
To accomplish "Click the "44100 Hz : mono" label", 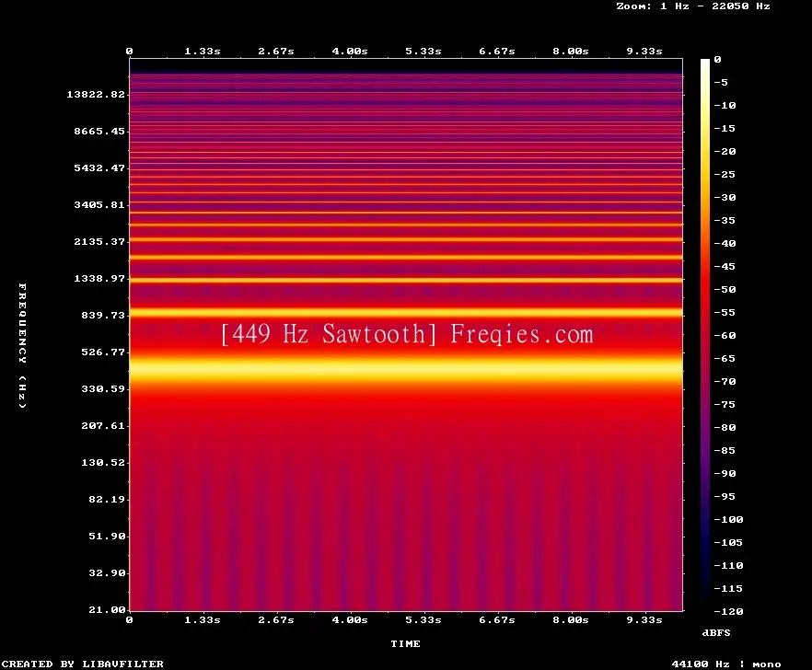I will (x=726, y=664).
